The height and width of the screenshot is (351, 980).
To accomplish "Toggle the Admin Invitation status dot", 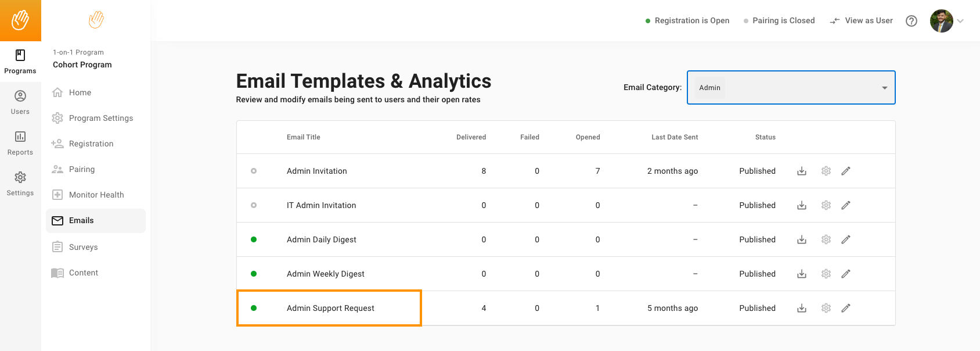I will pyautogui.click(x=254, y=171).
